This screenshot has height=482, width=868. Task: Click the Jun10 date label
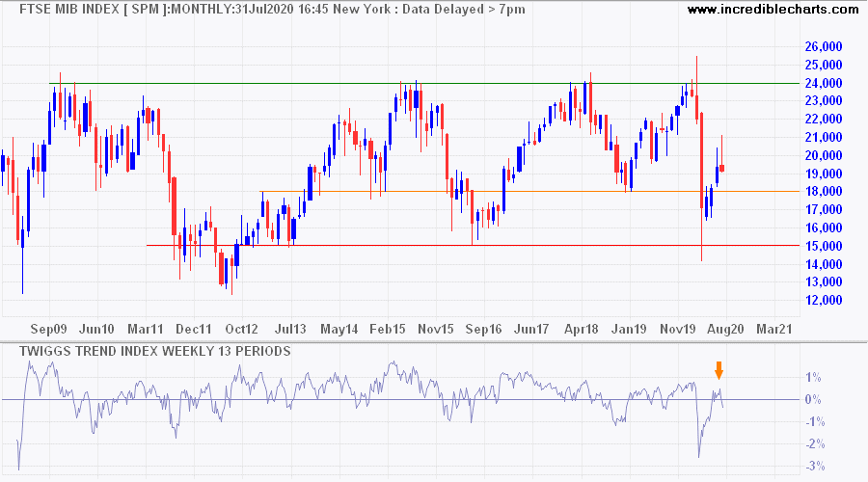tap(96, 330)
